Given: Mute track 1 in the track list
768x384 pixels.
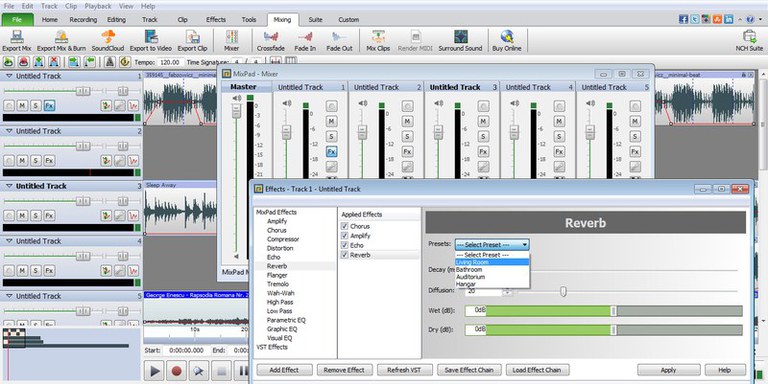Looking at the screenshot, I should click(22, 105).
